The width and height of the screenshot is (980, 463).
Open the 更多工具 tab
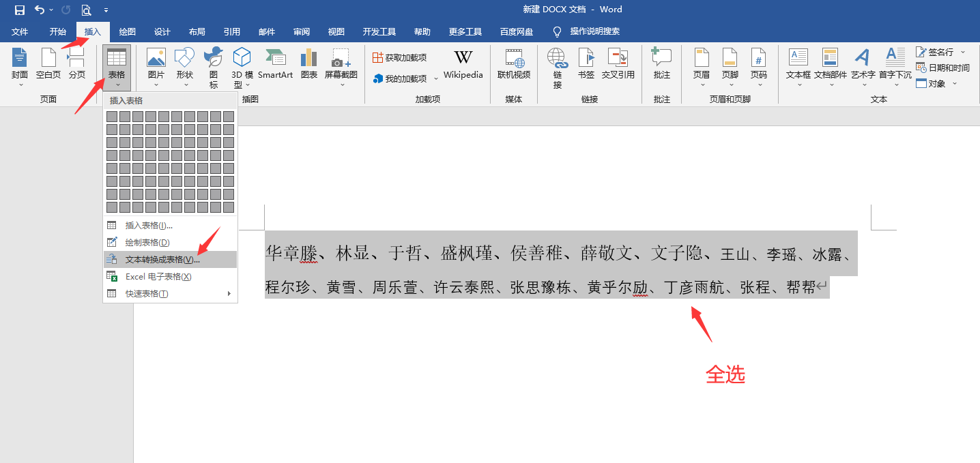(465, 32)
